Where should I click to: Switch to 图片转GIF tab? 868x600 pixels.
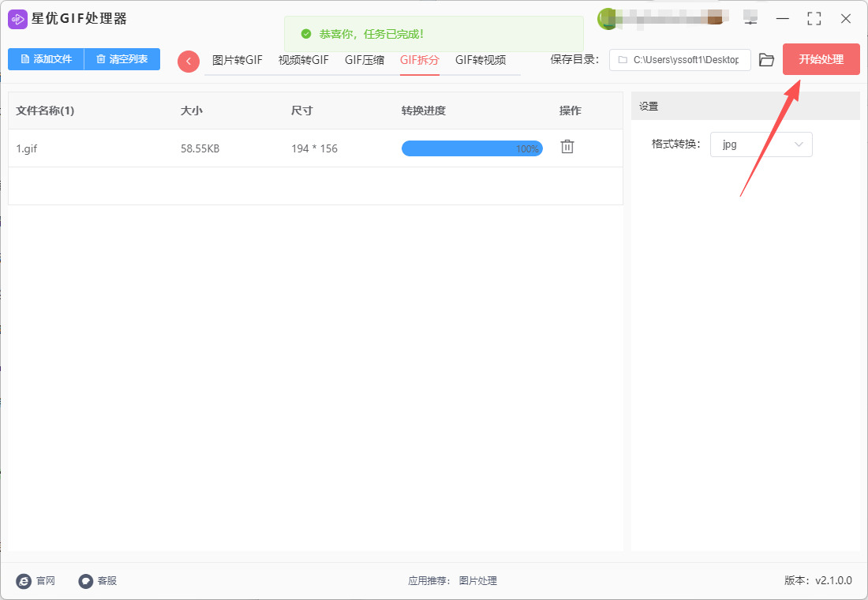[237, 60]
